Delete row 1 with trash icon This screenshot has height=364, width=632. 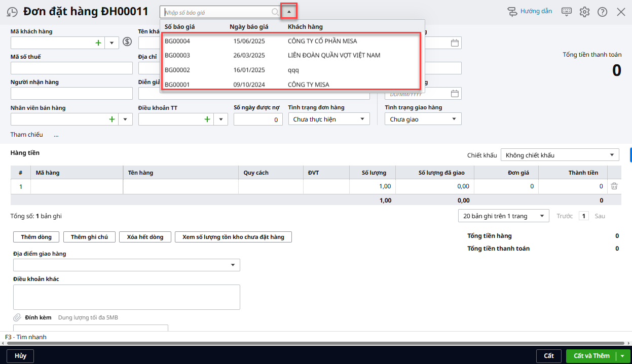tap(614, 186)
